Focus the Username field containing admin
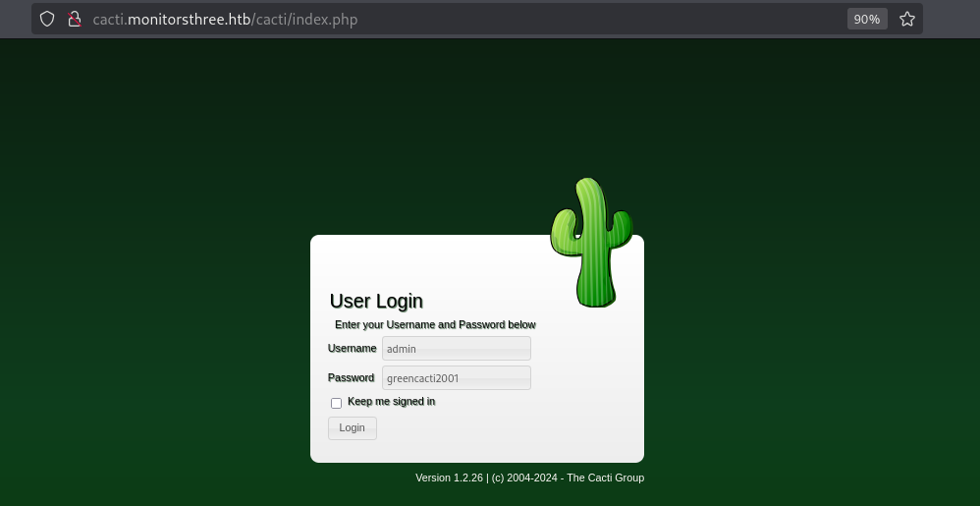The image size is (980, 506). pos(457,349)
